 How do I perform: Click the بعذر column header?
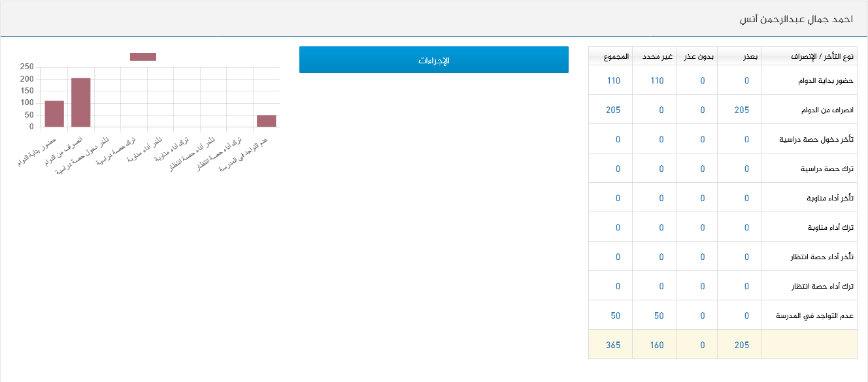(x=750, y=57)
